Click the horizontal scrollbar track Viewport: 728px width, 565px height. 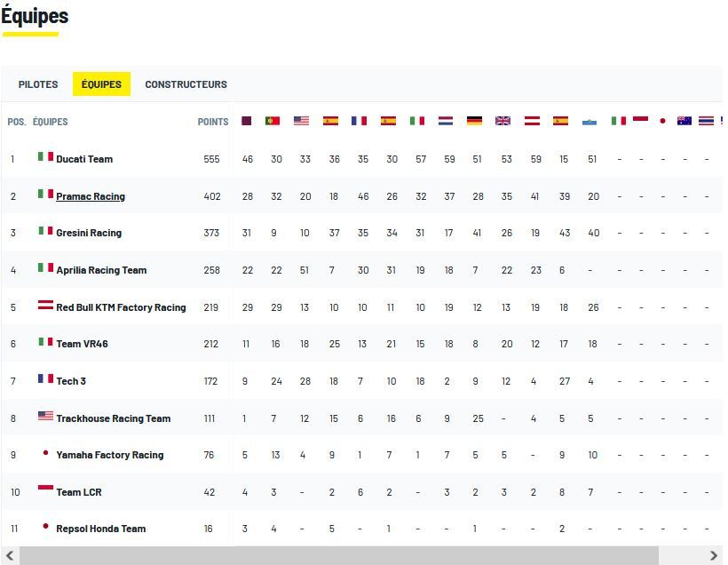(355, 556)
